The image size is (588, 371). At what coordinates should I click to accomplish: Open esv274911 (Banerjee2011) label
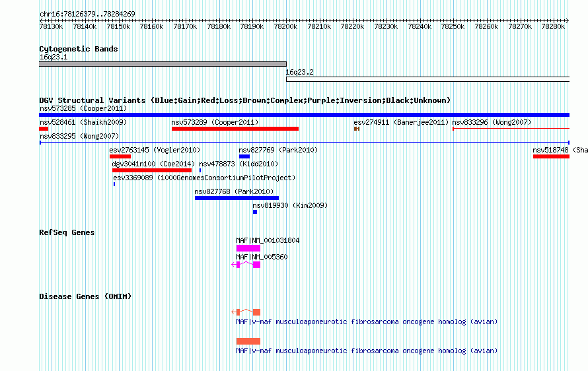click(401, 122)
